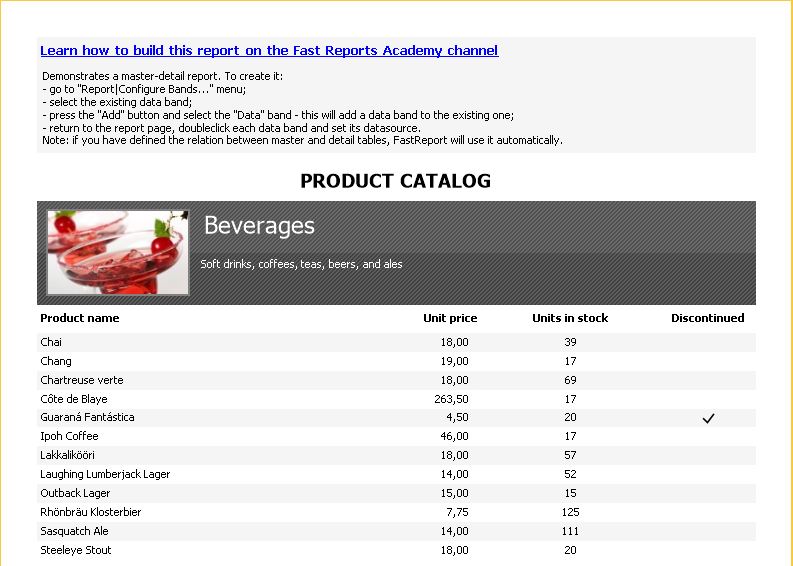This screenshot has height=566, width=793.
Task: Click the Chai product row
Action: coord(396,342)
